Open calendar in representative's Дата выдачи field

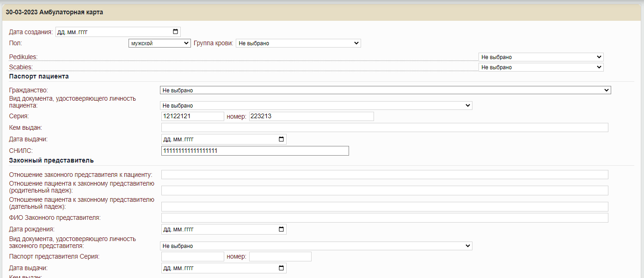coord(281,268)
